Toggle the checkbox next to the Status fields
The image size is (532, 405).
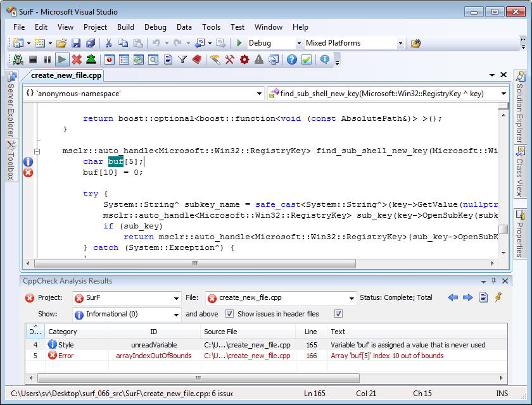pyautogui.click(x=338, y=313)
